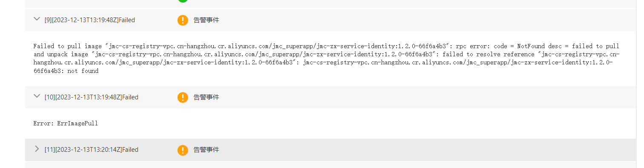Click the "Error: ErrImagePull" message text

(x=66, y=123)
